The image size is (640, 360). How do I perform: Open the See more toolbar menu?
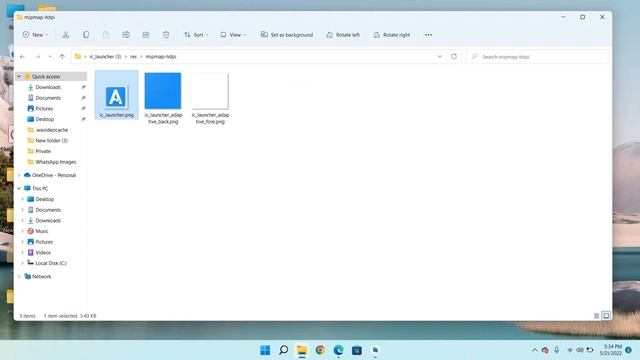428,35
